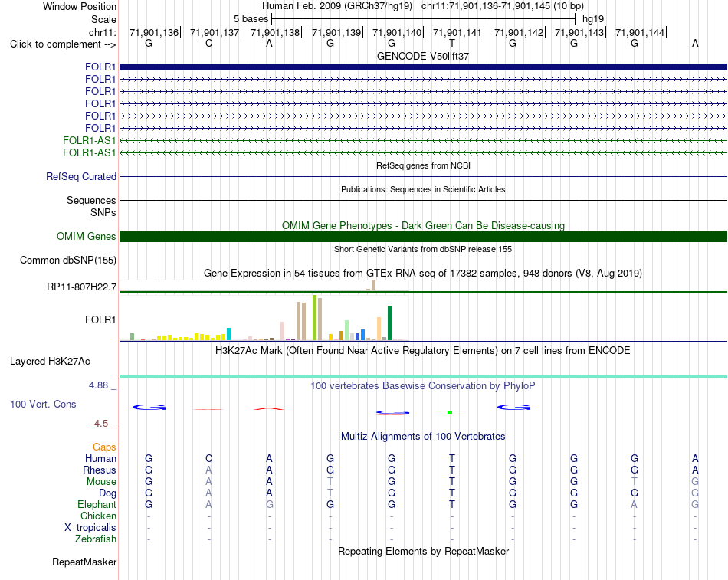This screenshot has width=728, height=580.
Task: Click base C in the reference sequence row
Action: [x=209, y=43]
